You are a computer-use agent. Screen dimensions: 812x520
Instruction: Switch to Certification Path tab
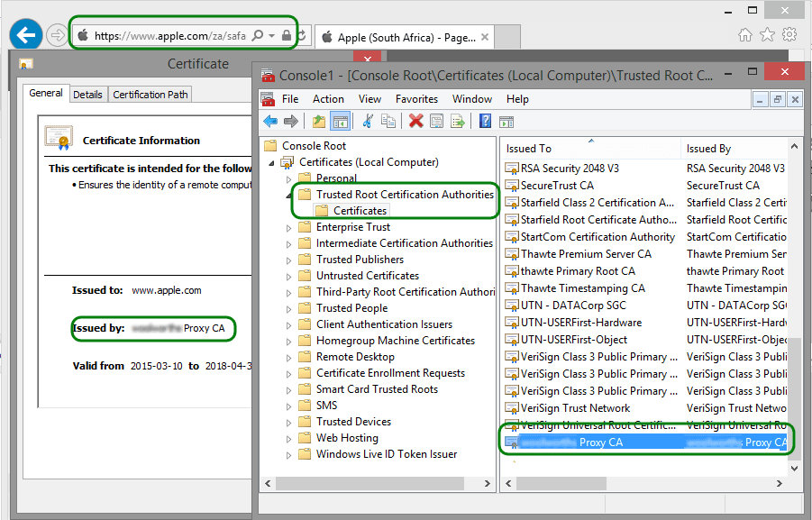tap(151, 95)
